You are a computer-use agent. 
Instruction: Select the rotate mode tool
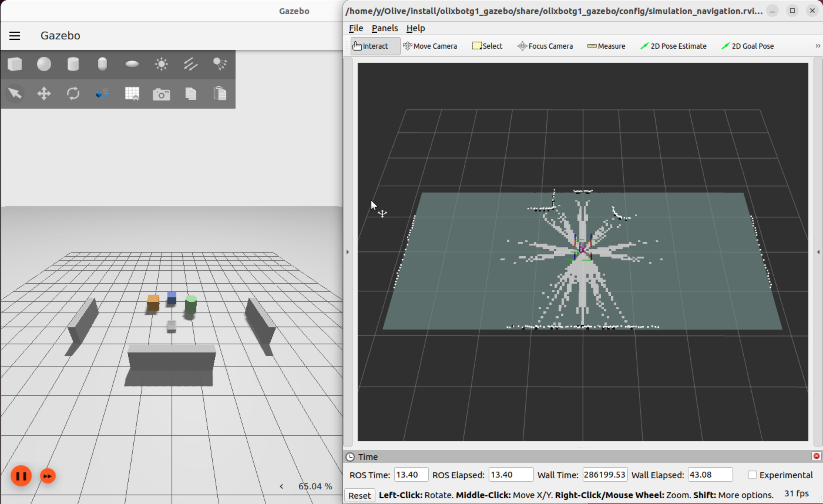pos(73,93)
